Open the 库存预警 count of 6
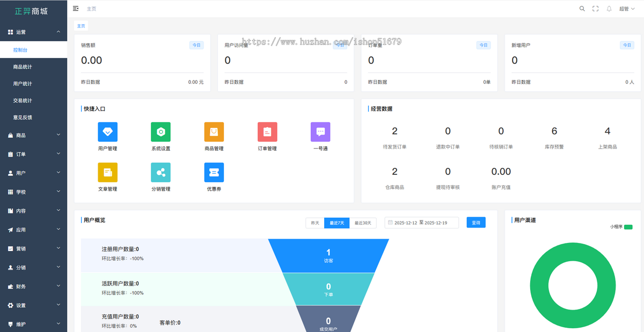Screen dimensions: 644x332 click(554, 131)
